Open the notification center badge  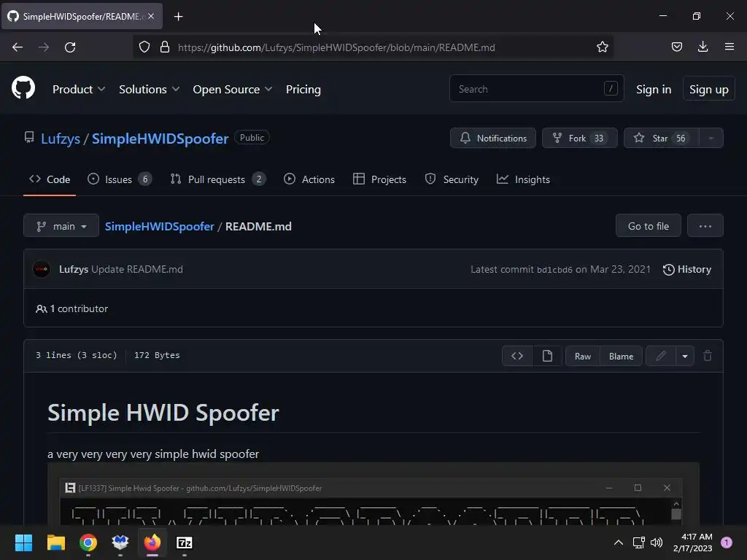pos(727,542)
